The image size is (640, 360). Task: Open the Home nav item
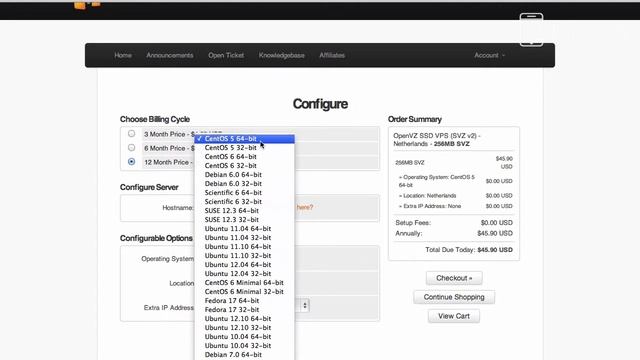point(123,55)
